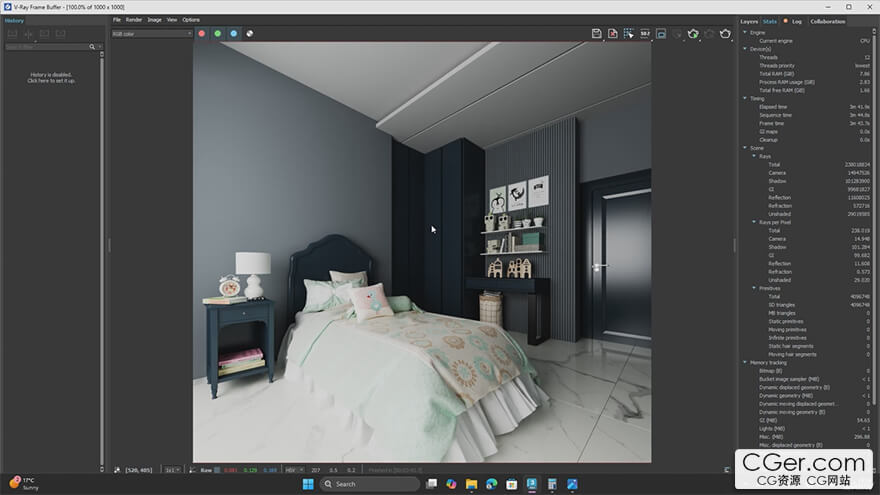Click the rightmost teapot render icon
880x495 pixels.
(725, 33)
